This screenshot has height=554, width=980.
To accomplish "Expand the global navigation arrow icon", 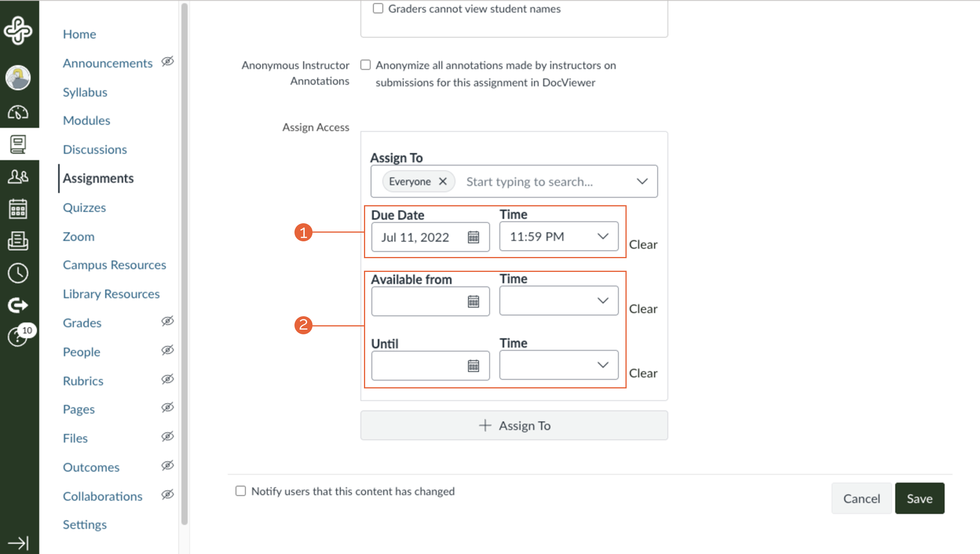I will coord(18,543).
